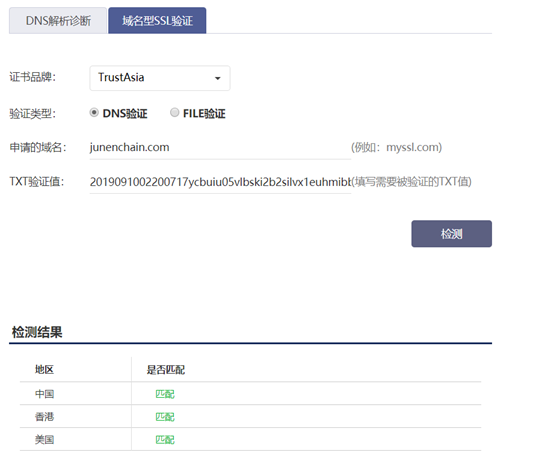This screenshot has height=473, width=554.
Task: Select the 中国 row in results
Action: tap(251, 394)
